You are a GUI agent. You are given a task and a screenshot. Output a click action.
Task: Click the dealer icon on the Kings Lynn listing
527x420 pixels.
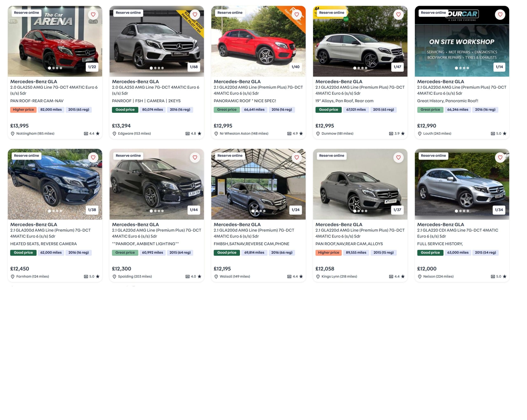point(391,276)
